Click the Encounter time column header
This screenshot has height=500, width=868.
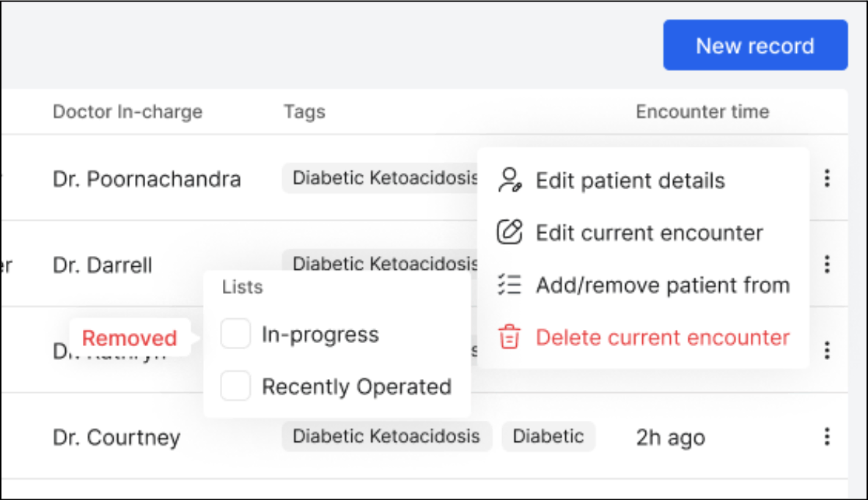pyautogui.click(x=702, y=112)
